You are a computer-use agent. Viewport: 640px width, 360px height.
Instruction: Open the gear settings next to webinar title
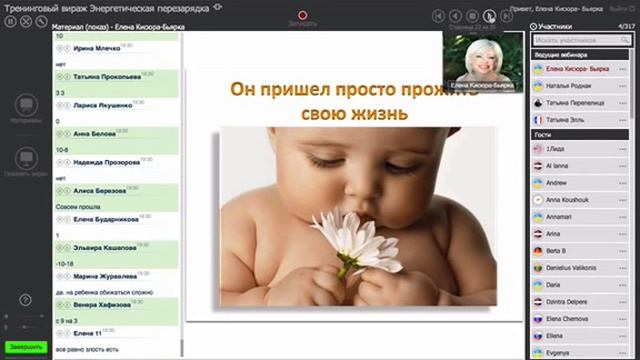218,7
